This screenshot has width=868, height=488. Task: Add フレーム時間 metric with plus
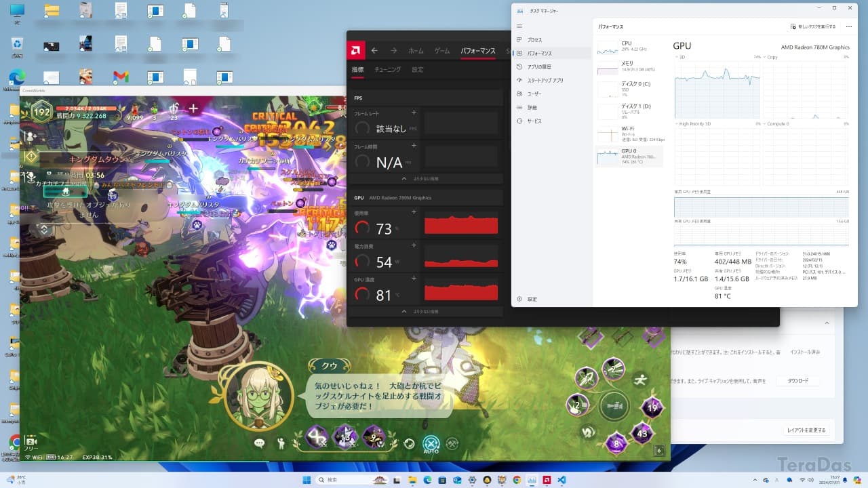tap(414, 146)
